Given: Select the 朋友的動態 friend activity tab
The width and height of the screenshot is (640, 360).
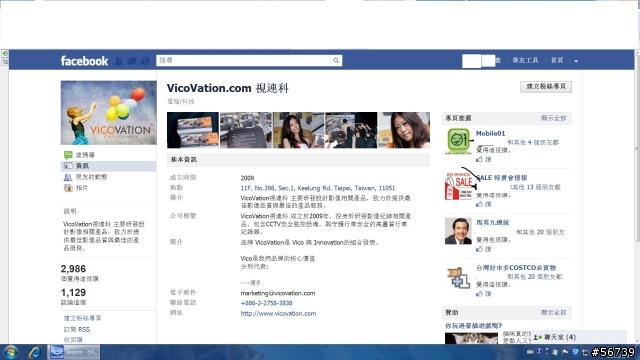Looking at the screenshot, I should point(91,177).
